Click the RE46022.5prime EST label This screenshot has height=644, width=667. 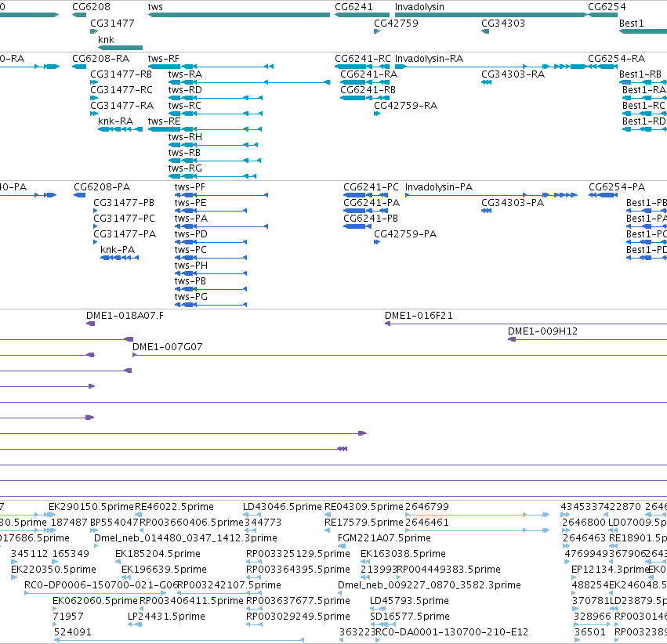pyautogui.click(x=175, y=507)
